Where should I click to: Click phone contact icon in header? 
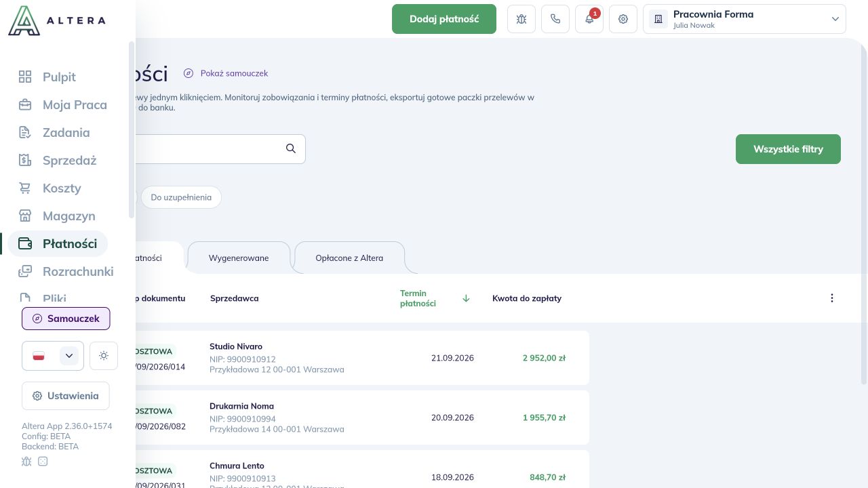[x=555, y=19]
